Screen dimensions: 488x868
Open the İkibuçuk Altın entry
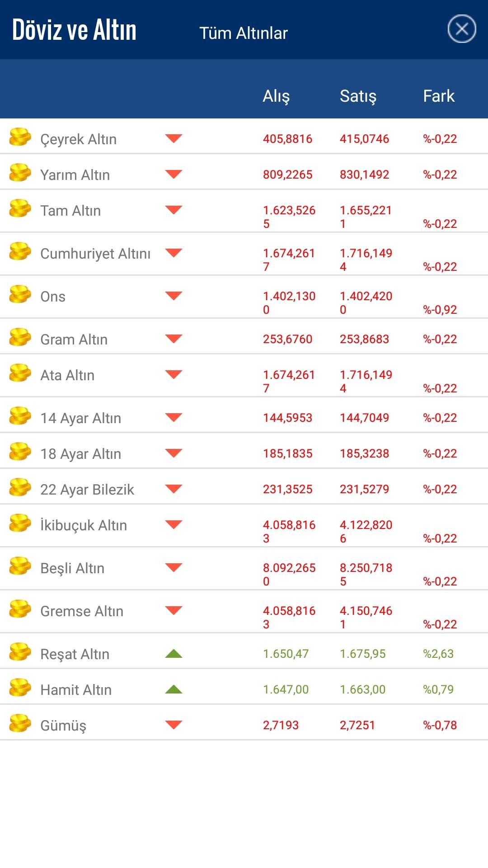pos(244,526)
